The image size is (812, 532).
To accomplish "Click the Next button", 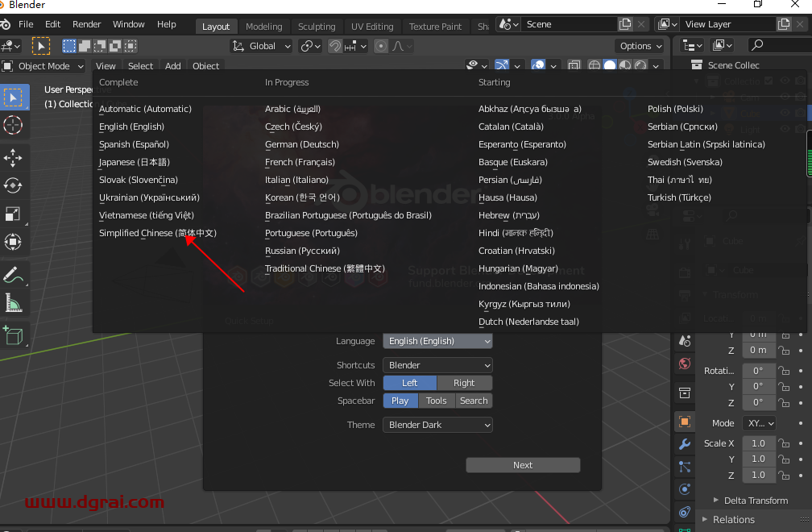I will (523, 465).
